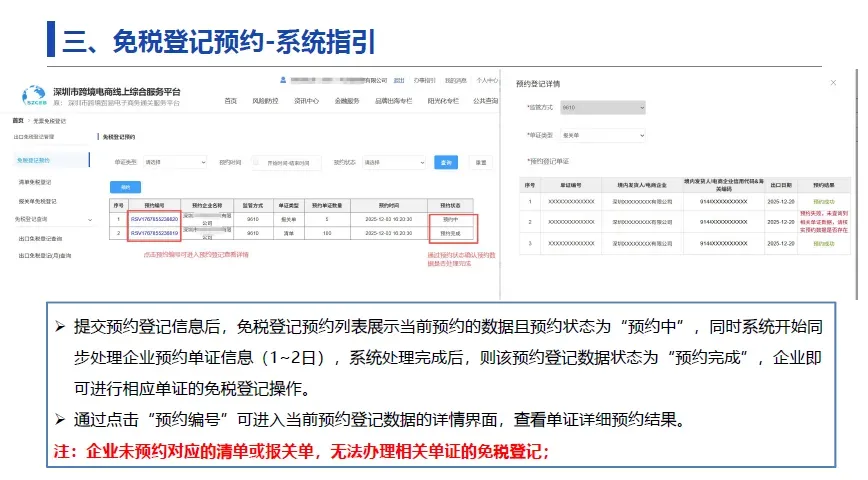Viewport: 868px width, 480px height.
Task: Open the 监管方式 9610 dropdown
Action: tap(602, 107)
